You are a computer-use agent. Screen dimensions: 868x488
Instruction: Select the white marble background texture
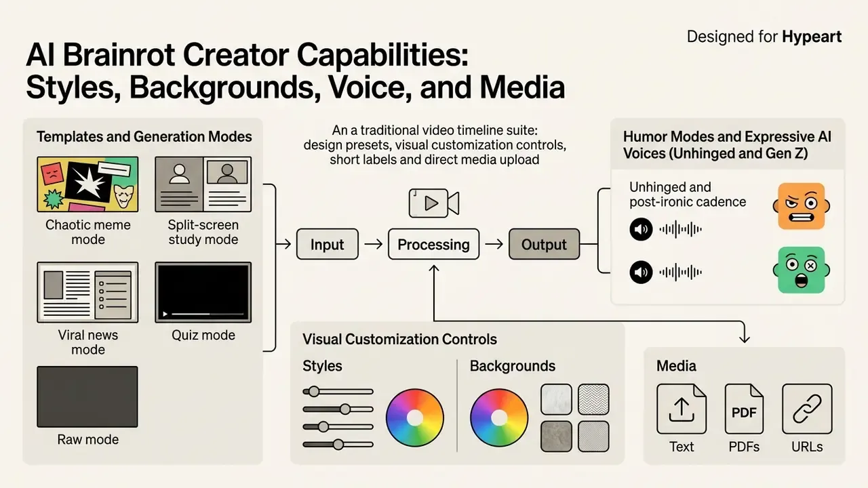pyautogui.click(x=556, y=399)
